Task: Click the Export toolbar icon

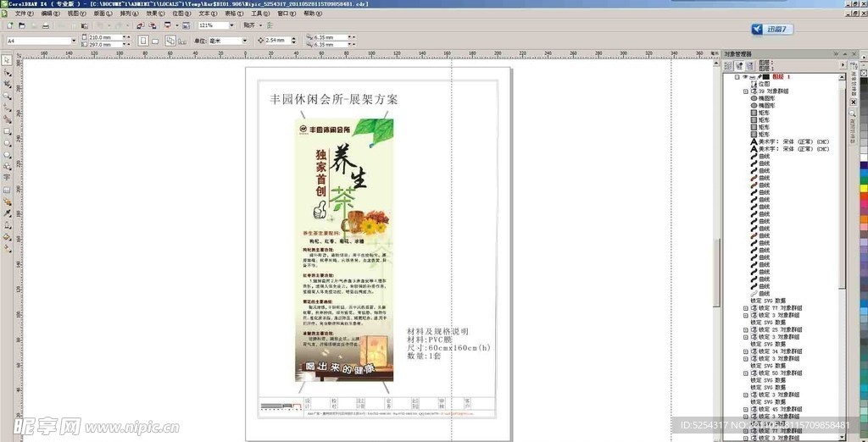Action: click(x=153, y=25)
